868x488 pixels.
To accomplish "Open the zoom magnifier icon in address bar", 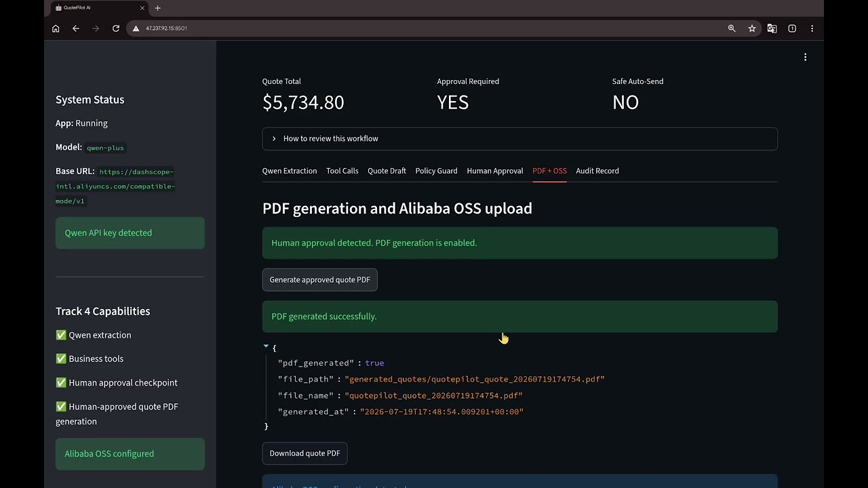I will click(x=732, y=28).
